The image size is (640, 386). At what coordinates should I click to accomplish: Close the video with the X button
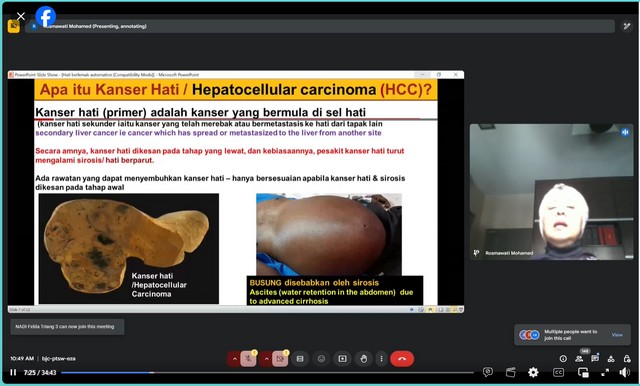(x=21, y=16)
